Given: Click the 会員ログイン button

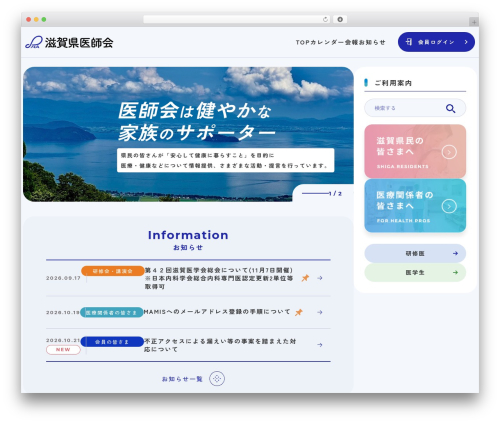Looking at the screenshot, I should 436,42.
